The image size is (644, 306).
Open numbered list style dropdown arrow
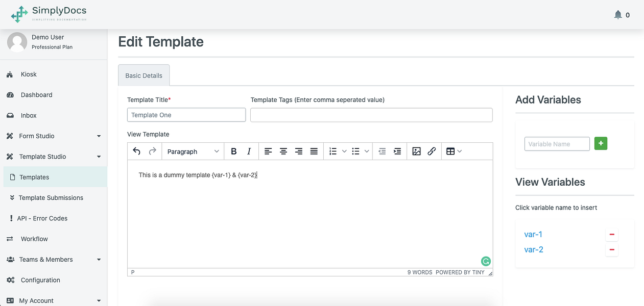(344, 151)
